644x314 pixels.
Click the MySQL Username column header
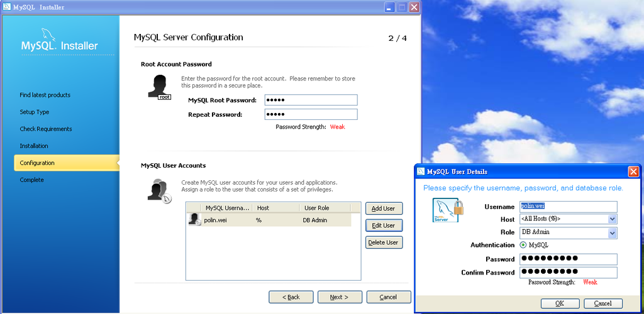point(226,208)
